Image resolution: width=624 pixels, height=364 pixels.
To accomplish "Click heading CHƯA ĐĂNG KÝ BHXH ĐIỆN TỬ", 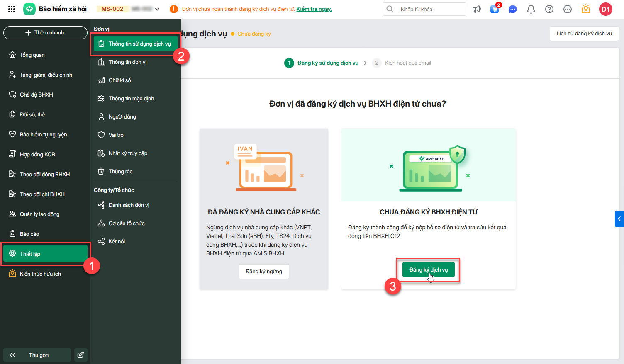I will click(x=429, y=212).
